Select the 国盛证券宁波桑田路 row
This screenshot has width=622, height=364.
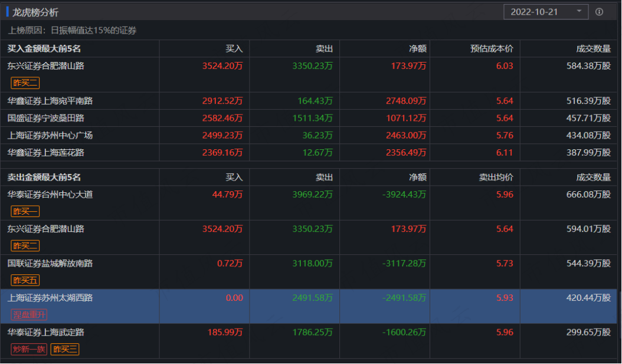tap(309, 118)
